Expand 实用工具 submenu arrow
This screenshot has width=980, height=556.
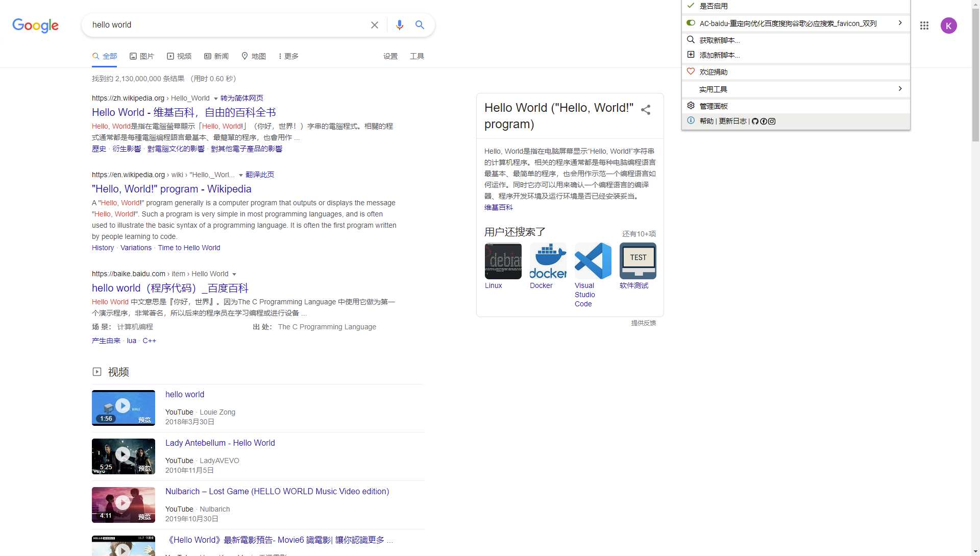click(900, 89)
